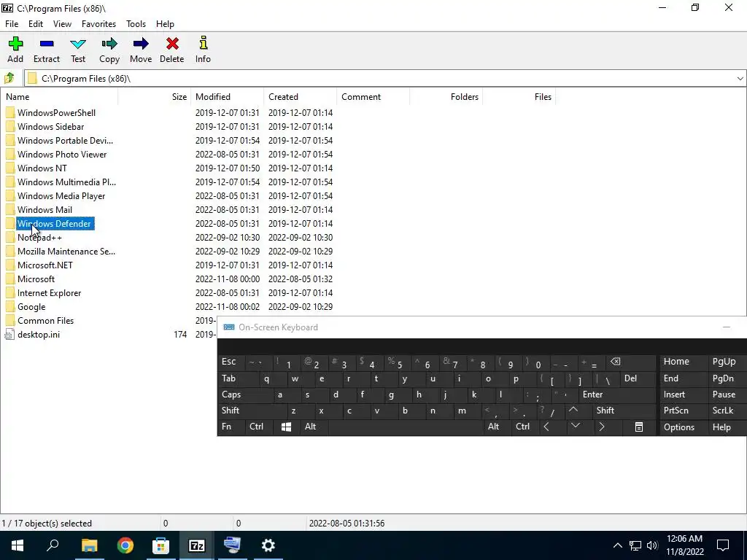Click the Windows logo key on keyboard
Image resolution: width=747 pixels, height=560 pixels.
tap(286, 427)
